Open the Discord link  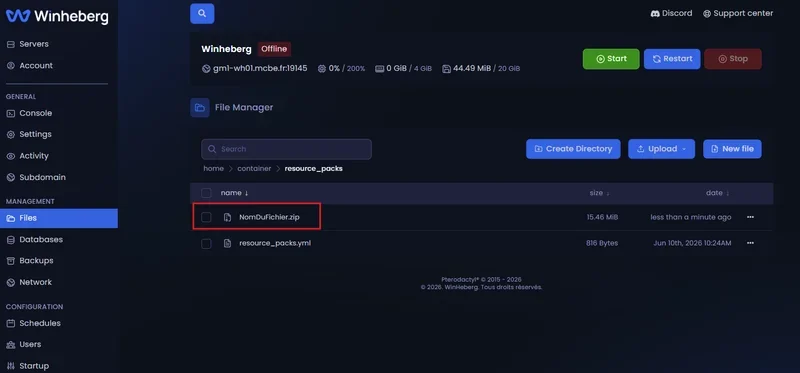(x=671, y=13)
